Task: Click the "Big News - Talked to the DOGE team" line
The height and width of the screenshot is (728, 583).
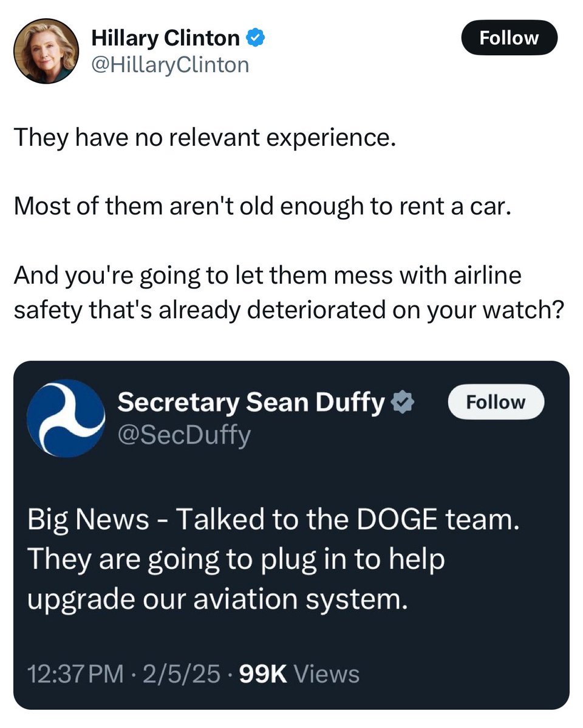Action: 274,520
